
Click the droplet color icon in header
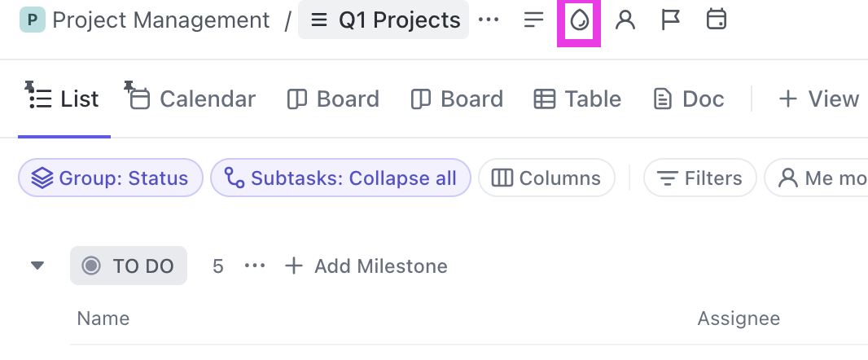click(x=579, y=20)
